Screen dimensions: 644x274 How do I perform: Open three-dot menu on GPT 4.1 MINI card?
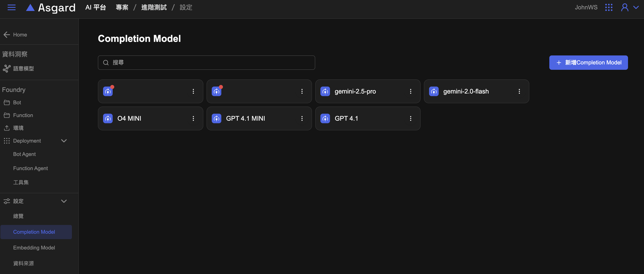point(302,118)
